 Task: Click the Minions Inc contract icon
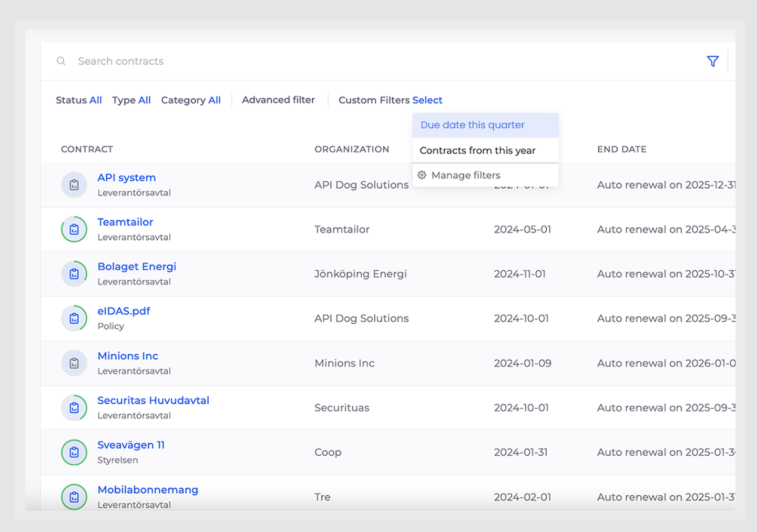point(74,363)
